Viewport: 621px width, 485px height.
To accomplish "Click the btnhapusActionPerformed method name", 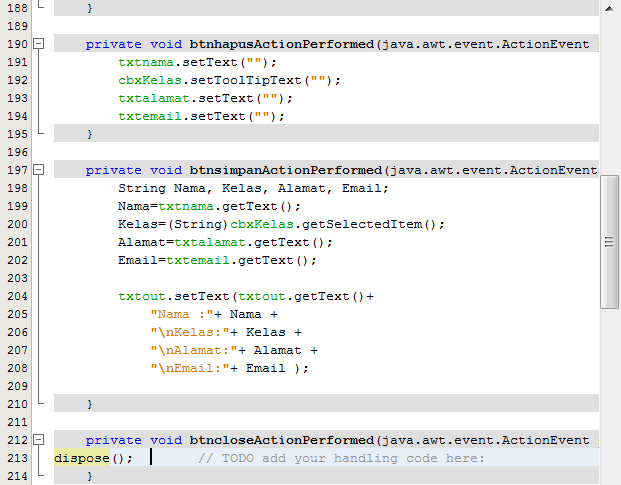I will 282,44.
